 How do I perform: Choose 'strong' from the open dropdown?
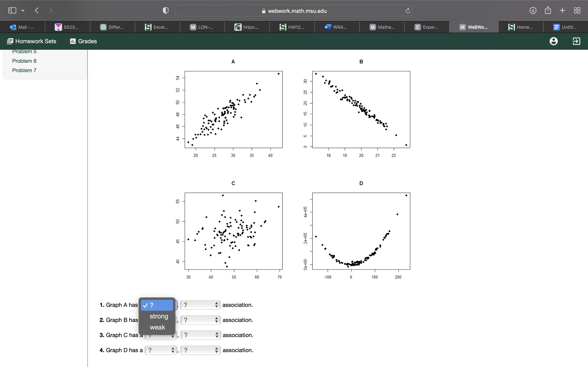pos(159,316)
